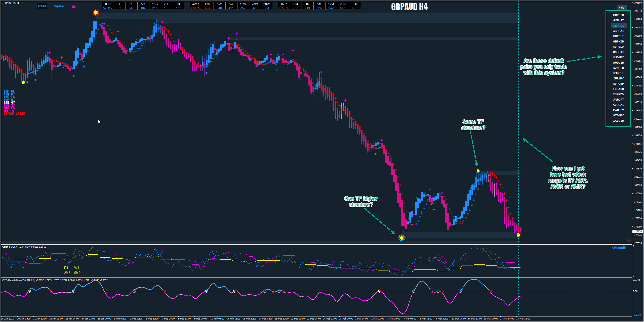Click the AMR header cell
This screenshot has width=644, height=322.
tap(284, 4)
